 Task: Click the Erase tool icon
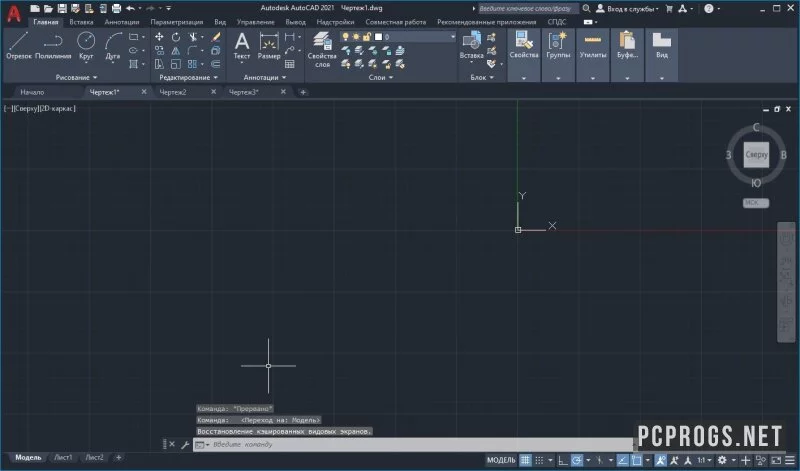(216, 37)
